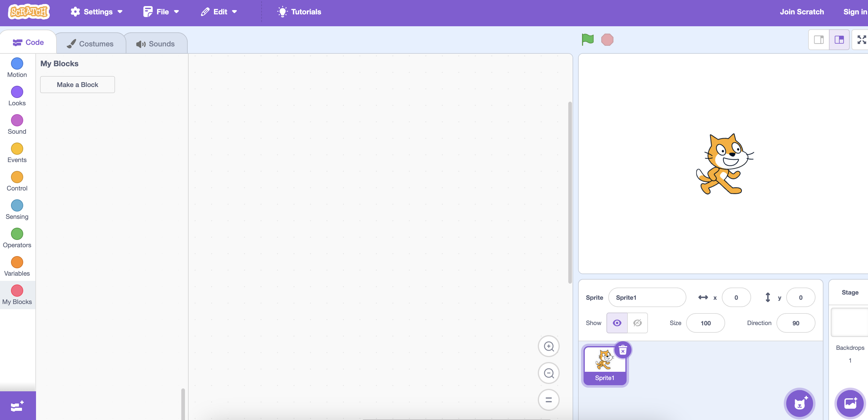
Task: Zoom in on the code workspace
Action: click(x=548, y=346)
